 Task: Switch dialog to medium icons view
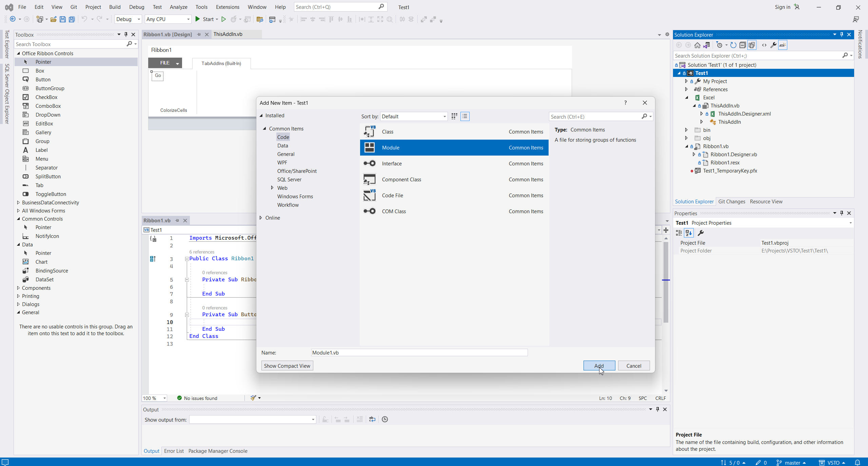(x=454, y=116)
